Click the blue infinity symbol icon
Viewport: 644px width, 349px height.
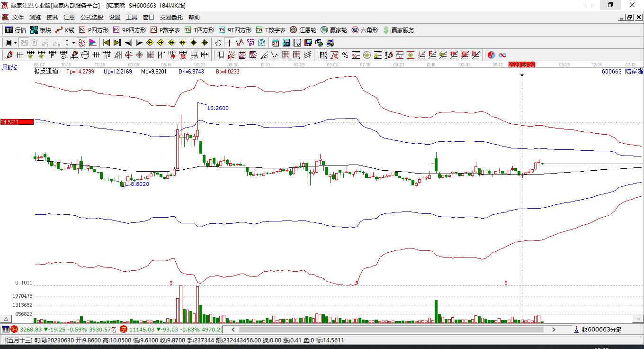pos(502,55)
